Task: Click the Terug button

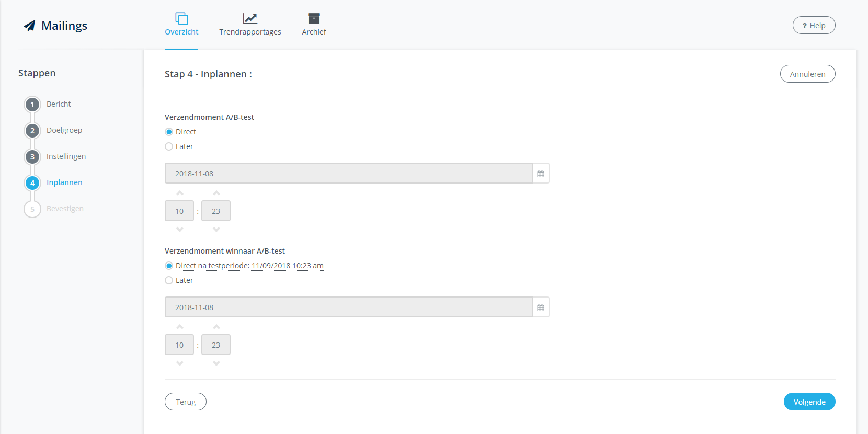Action: 186,402
